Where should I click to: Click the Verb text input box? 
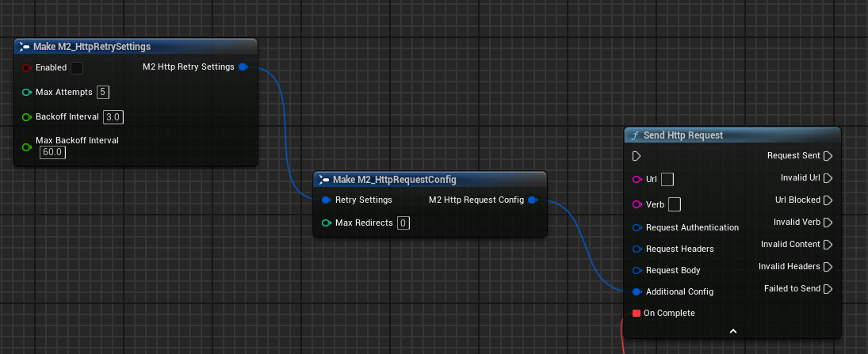coord(675,205)
